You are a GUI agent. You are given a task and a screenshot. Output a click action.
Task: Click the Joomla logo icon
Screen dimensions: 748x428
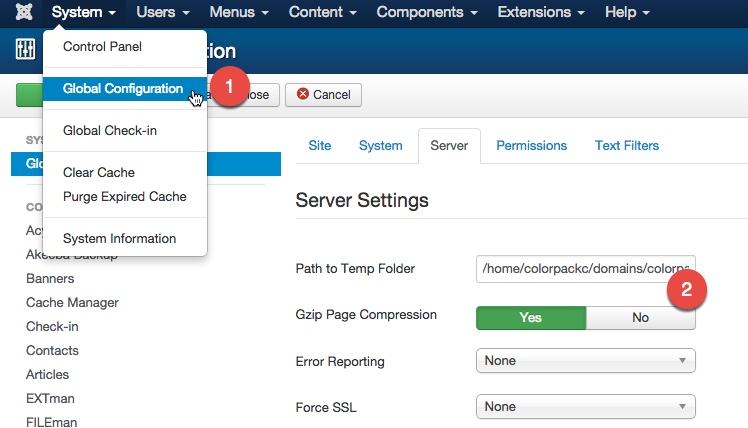tap(24, 11)
